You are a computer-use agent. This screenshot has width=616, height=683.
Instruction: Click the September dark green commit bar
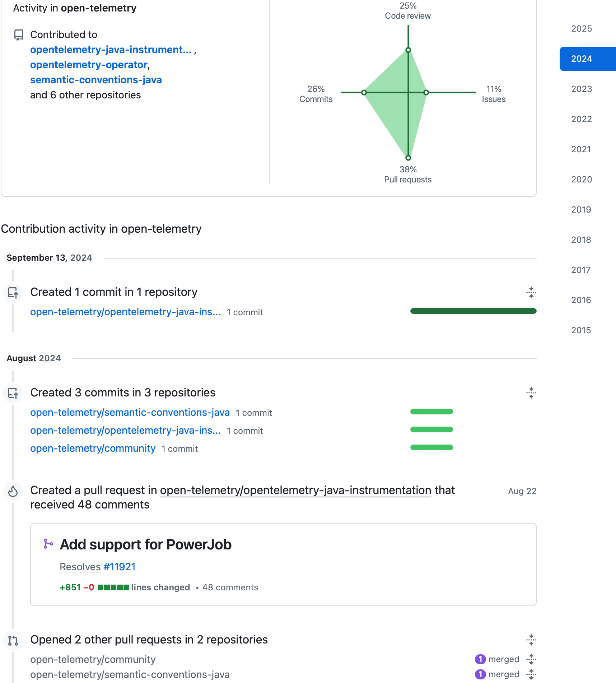tap(473, 311)
